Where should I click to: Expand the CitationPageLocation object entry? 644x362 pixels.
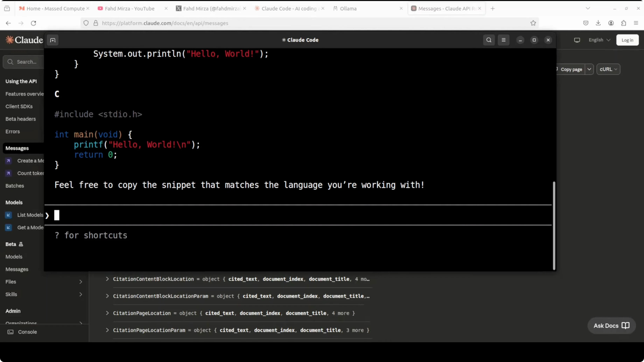coord(107,313)
